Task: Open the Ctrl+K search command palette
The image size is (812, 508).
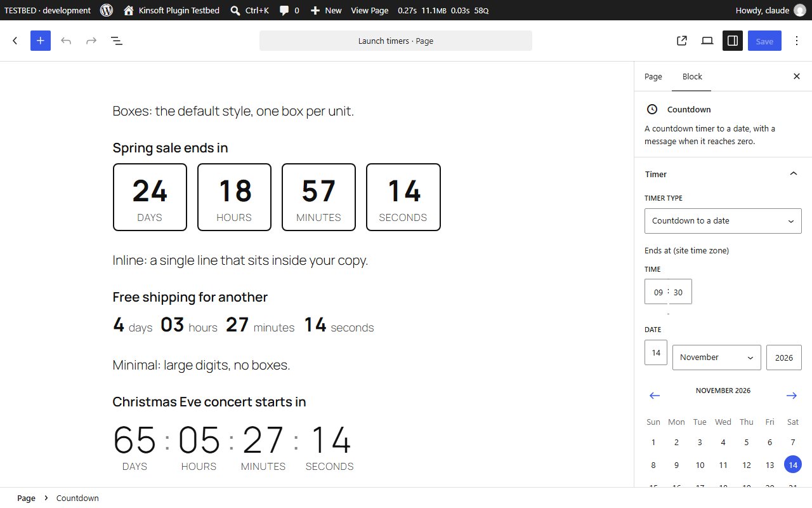Action: pos(249,10)
